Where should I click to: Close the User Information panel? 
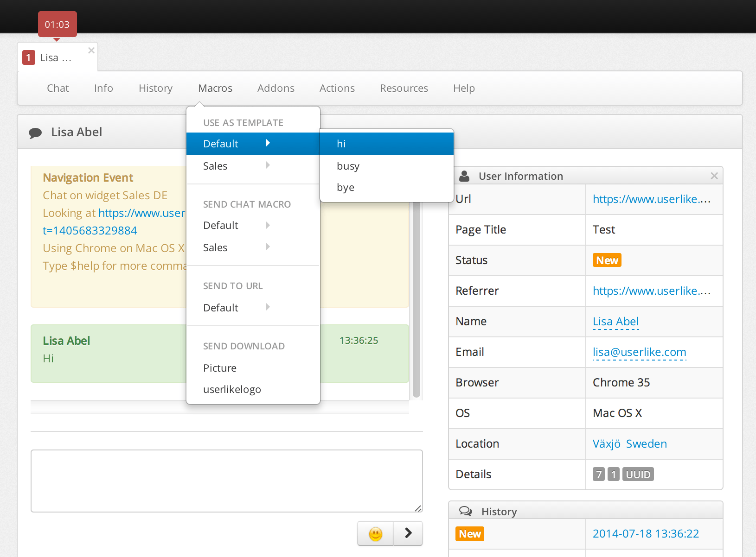714,176
